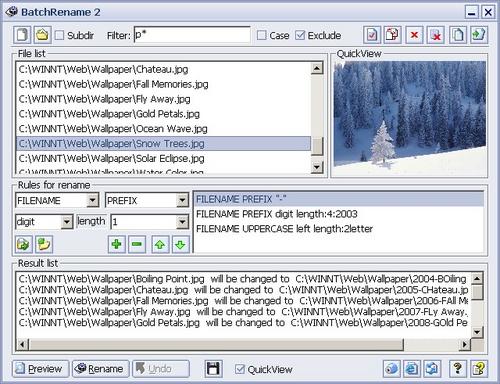Close the BatchRename 2 window
The image size is (500, 384).
(488, 12)
